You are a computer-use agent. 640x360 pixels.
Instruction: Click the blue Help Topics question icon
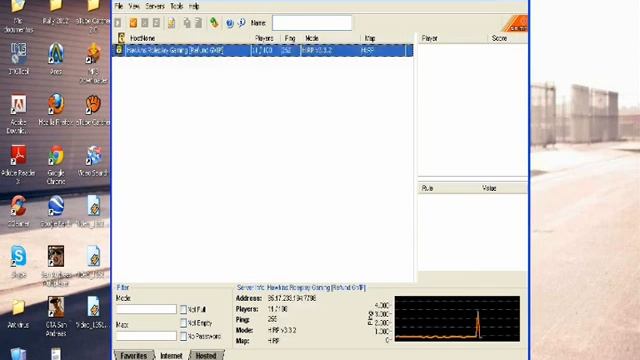pos(230,23)
